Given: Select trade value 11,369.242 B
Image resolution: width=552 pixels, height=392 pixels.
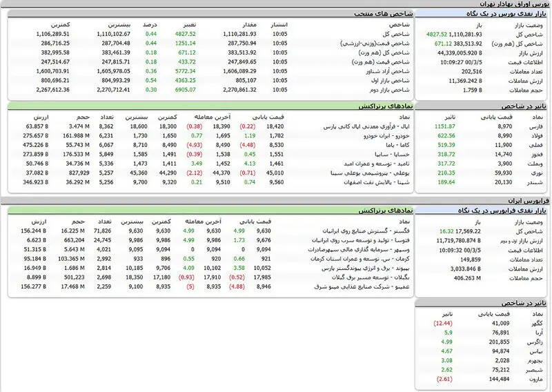Looking at the screenshot, I should point(465,81).
